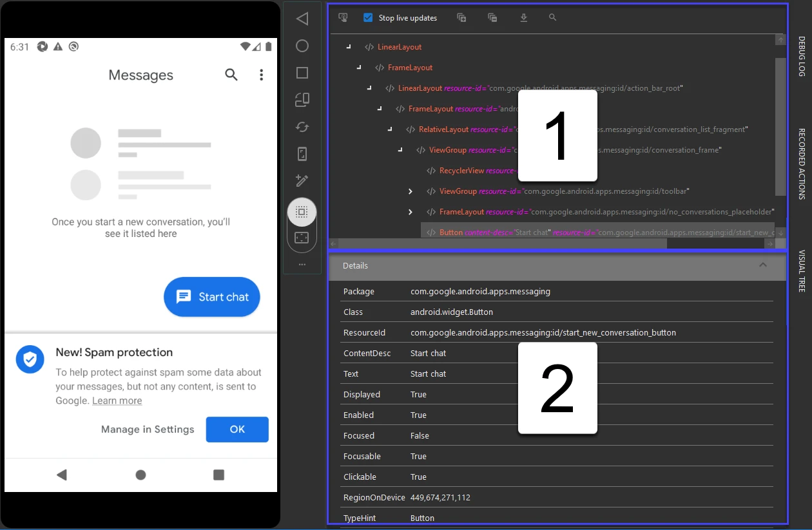Click the magic wand pencil icon

click(302, 181)
